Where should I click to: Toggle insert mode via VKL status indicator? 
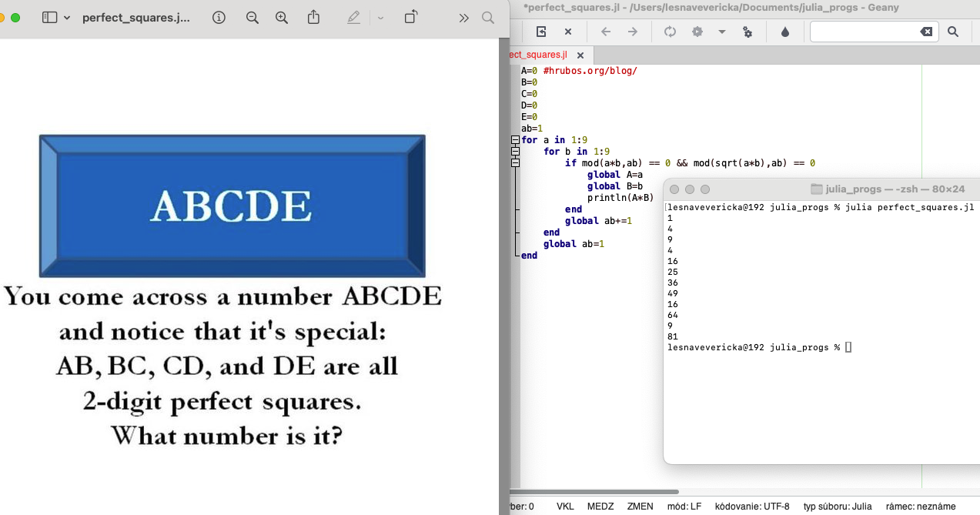click(x=565, y=507)
